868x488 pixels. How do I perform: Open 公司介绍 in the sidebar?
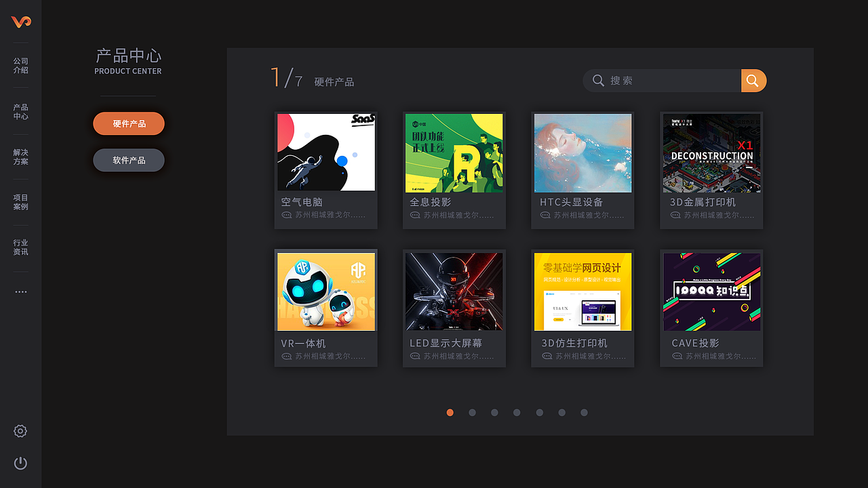coord(21,66)
